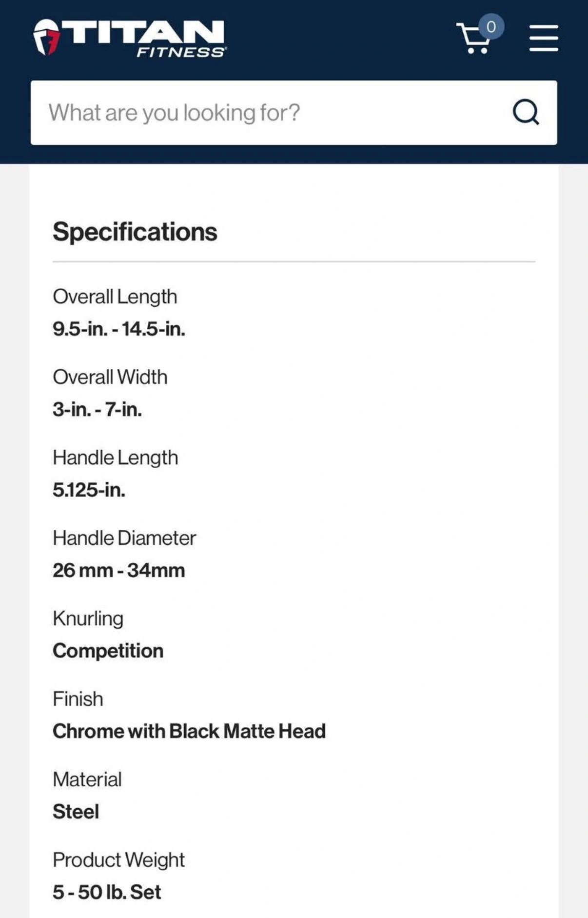Click the 5.125-in. handle length value
Viewport: 588px width, 918px height.
[x=89, y=490]
